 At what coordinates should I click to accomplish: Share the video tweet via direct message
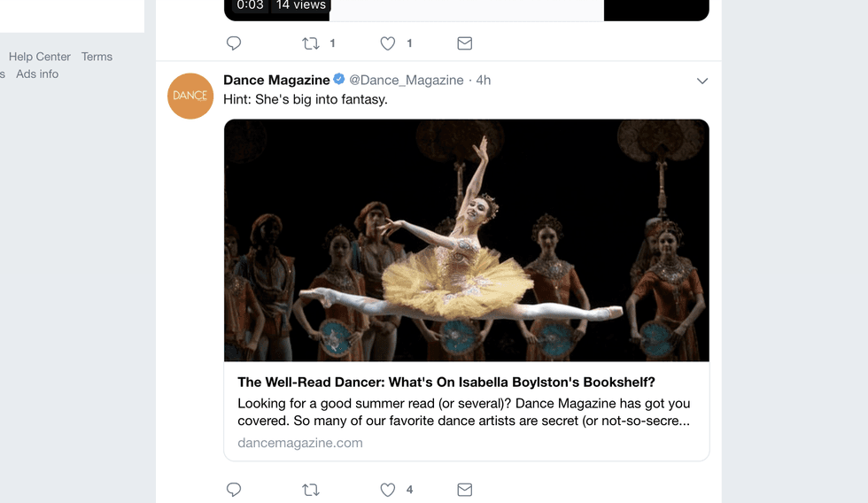click(x=464, y=43)
